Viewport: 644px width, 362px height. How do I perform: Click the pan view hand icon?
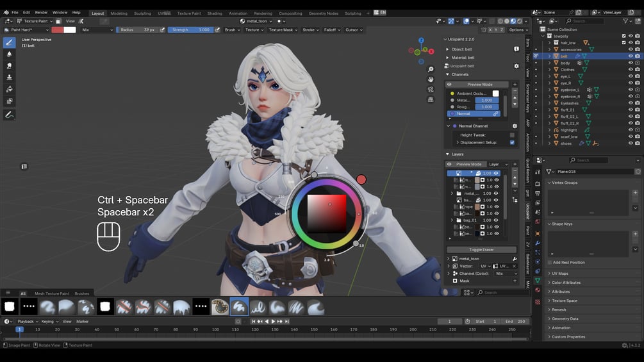(x=431, y=79)
